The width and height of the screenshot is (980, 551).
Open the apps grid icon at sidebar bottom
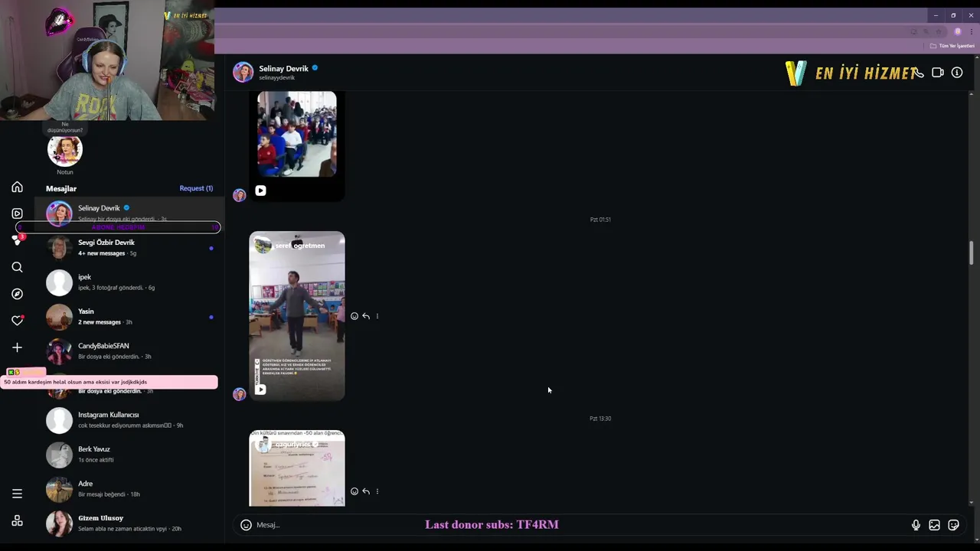pyautogui.click(x=17, y=521)
